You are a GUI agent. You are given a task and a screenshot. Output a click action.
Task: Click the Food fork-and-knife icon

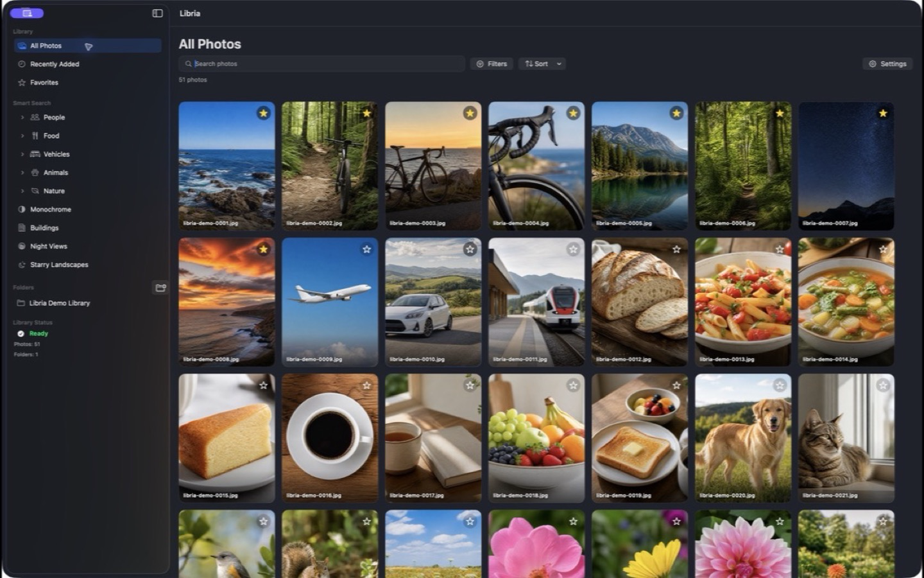tap(35, 136)
